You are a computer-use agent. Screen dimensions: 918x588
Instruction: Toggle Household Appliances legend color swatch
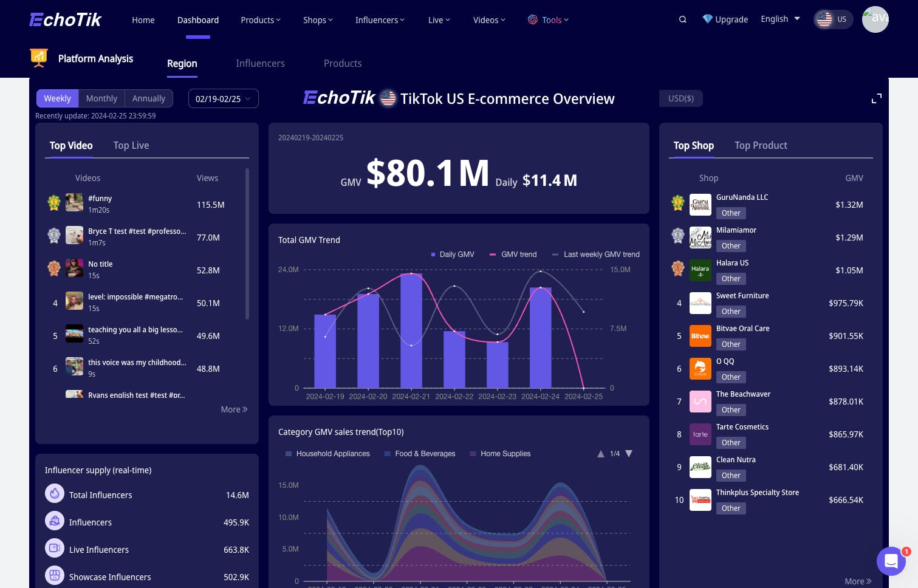pyautogui.click(x=289, y=454)
